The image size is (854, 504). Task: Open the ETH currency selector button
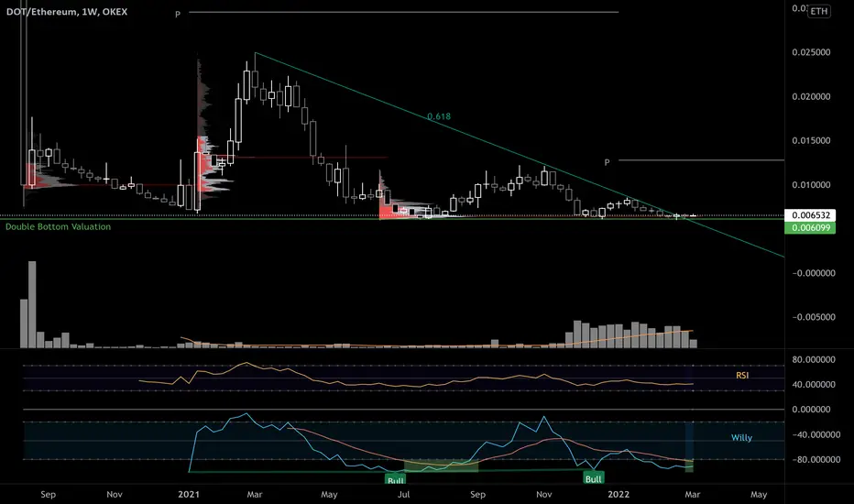819,11
